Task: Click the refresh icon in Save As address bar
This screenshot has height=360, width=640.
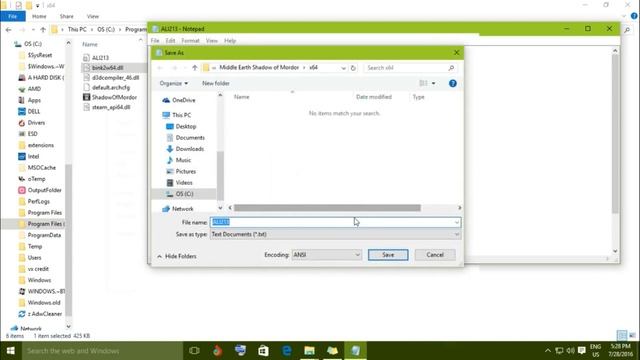Action: click(353, 68)
